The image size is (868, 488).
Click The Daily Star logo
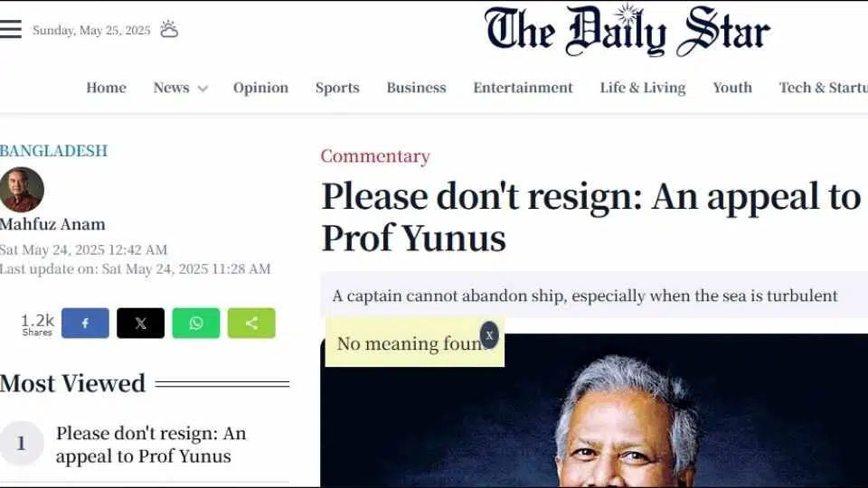(x=627, y=31)
